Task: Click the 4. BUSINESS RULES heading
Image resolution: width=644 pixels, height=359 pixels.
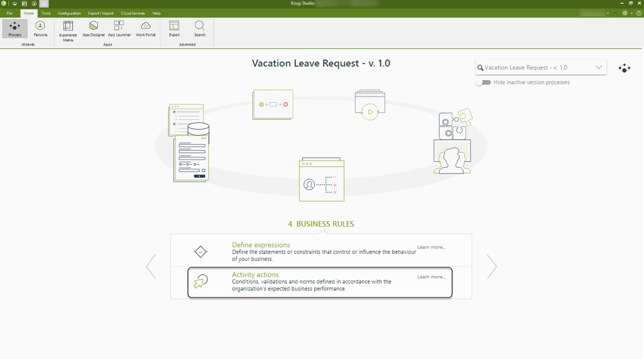Action: pyautogui.click(x=321, y=224)
